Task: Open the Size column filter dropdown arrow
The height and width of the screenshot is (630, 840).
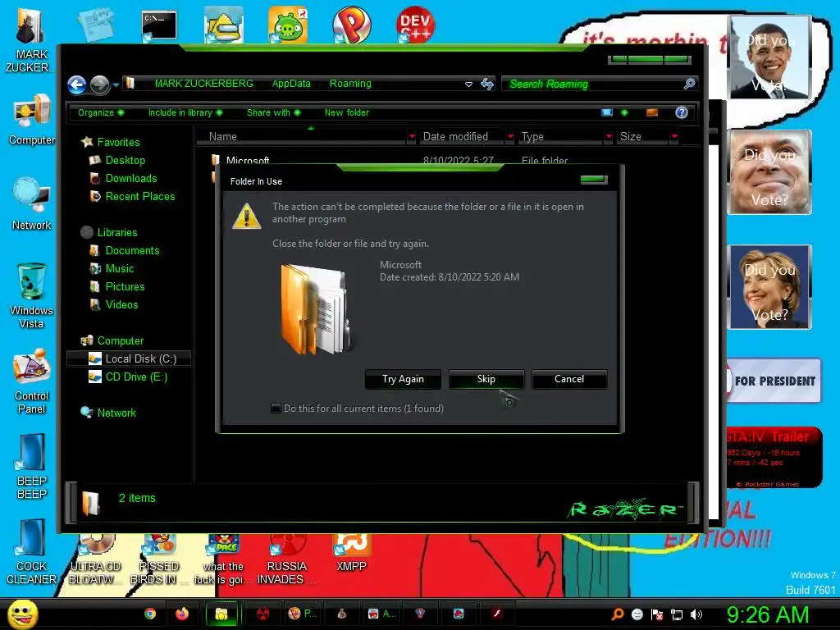Action: [x=674, y=137]
